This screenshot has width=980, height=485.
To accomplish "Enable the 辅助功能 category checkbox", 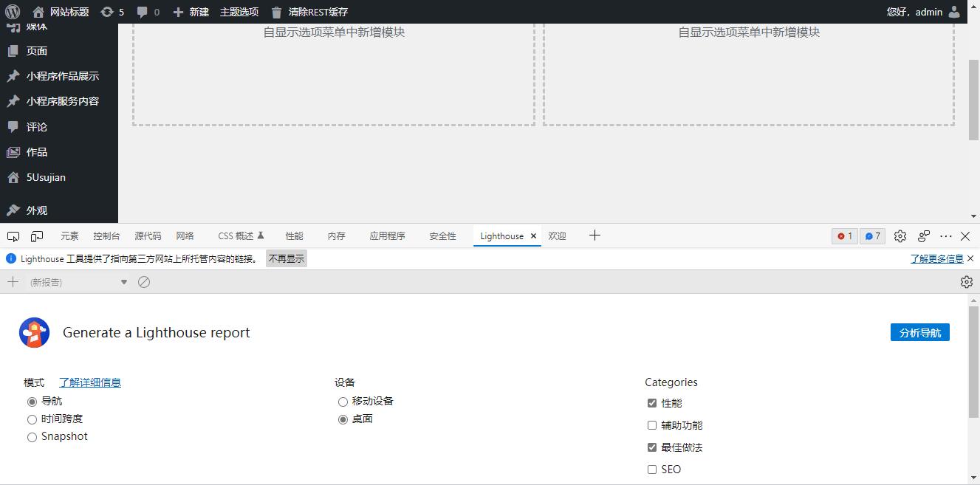I will click(652, 425).
